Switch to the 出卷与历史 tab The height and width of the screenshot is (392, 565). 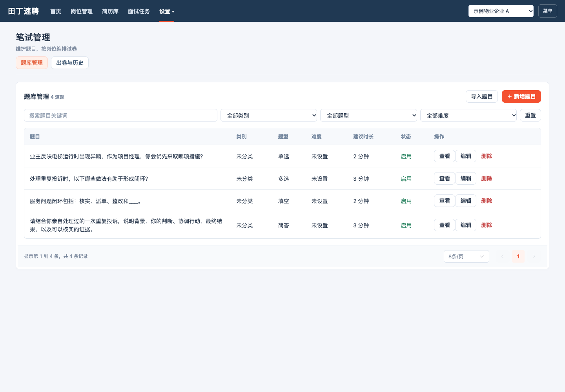(x=70, y=63)
